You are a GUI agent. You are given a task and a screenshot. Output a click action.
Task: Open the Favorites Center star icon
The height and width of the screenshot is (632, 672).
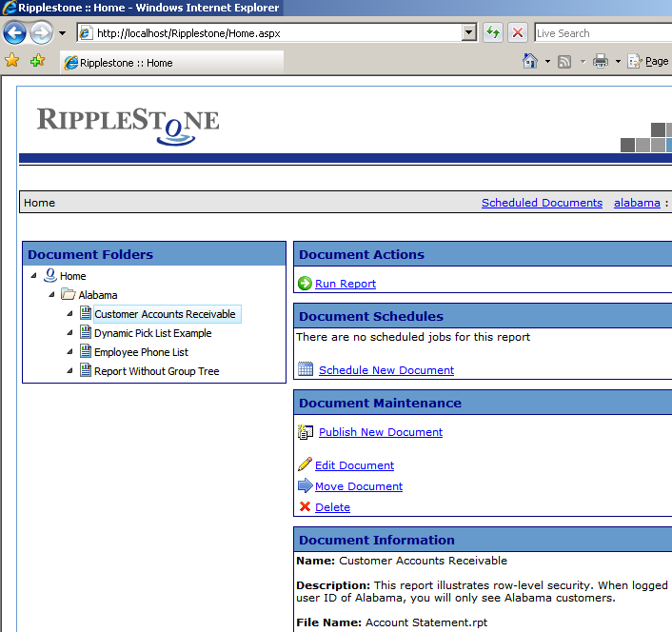pyautogui.click(x=12, y=60)
